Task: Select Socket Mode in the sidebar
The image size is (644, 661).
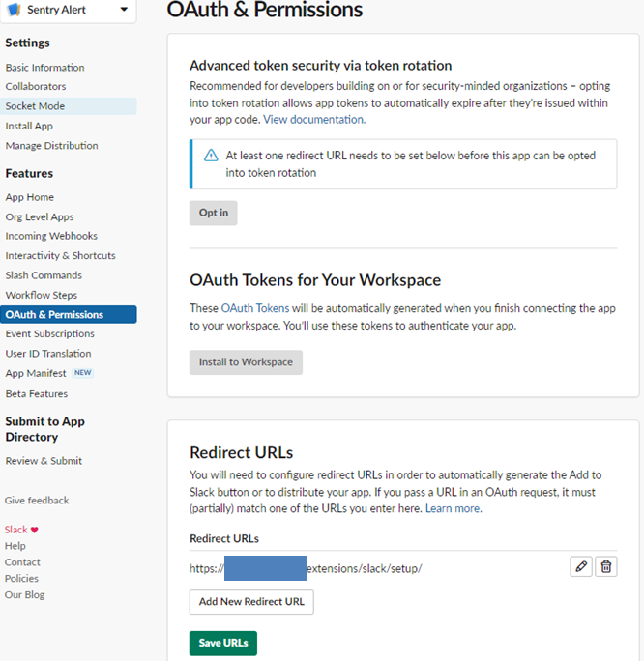Action: coord(69,106)
